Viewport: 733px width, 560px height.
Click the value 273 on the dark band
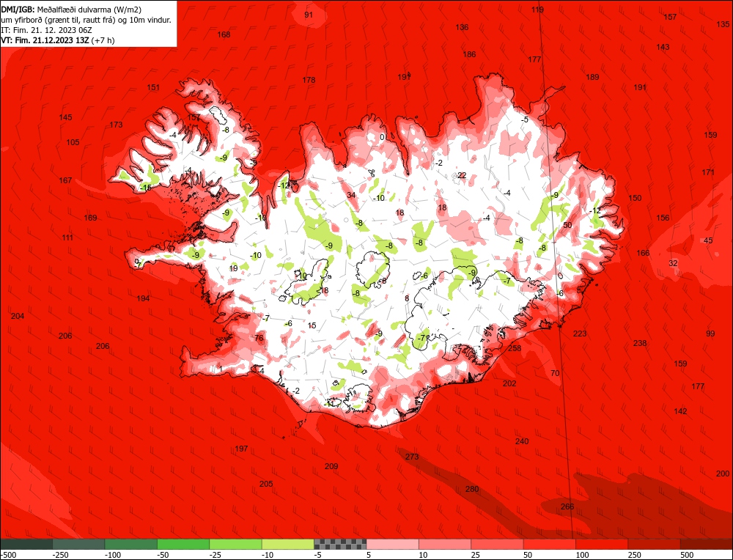pos(412,457)
